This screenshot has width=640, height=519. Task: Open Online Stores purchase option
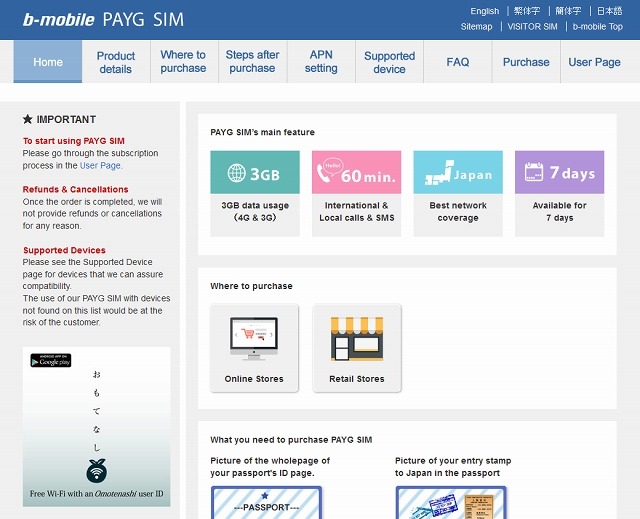[x=254, y=348]
